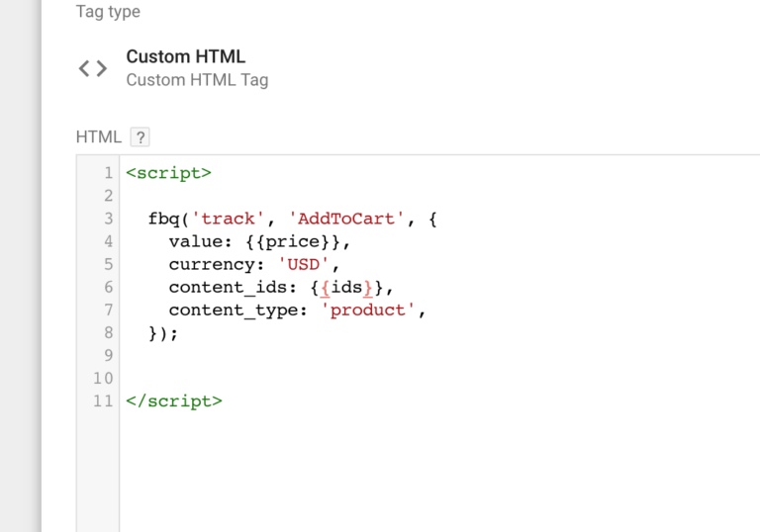The image size is (760, 532).
Task: Place cursor on closing script tag
Action: coord(174,401)
